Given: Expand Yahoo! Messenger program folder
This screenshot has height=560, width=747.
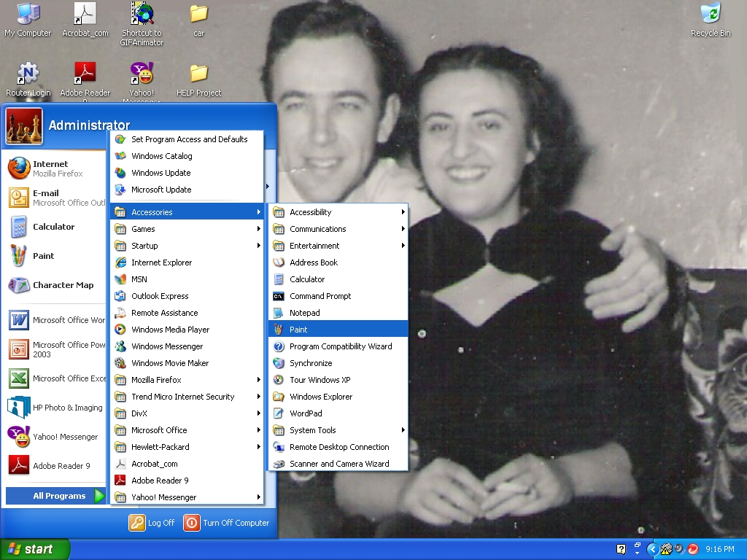Looking at the screenshot, I should (187, 497).
